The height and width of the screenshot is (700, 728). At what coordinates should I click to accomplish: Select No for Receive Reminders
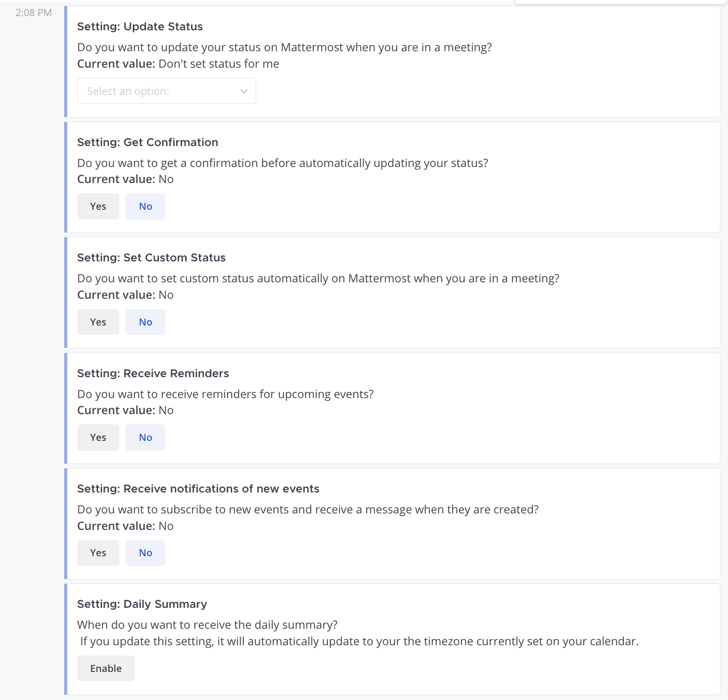pos(145,437)
